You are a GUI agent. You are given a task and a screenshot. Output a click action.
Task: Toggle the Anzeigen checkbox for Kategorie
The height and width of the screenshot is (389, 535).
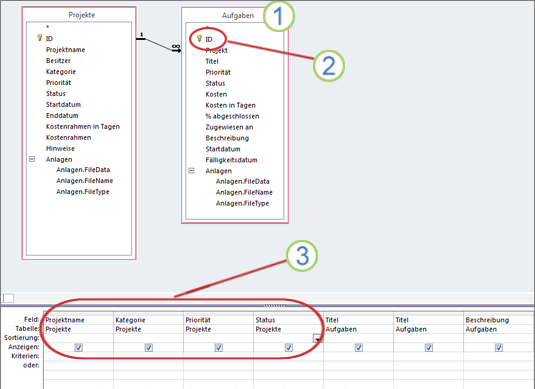tap(149, 347)
